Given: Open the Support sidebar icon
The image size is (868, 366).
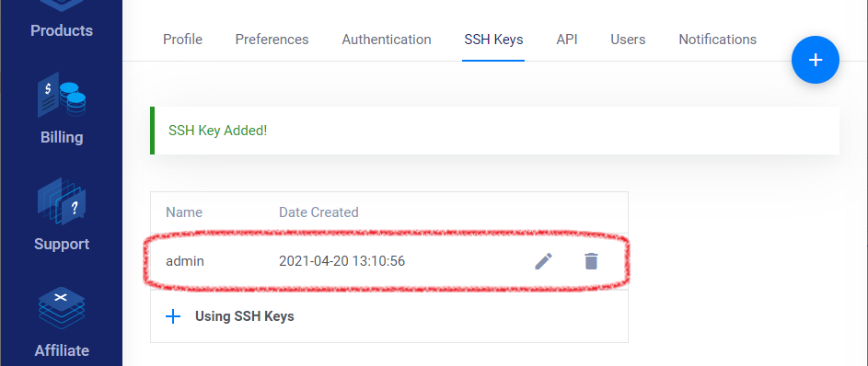Looking at the screenshot, I should (x=62, y=201).
